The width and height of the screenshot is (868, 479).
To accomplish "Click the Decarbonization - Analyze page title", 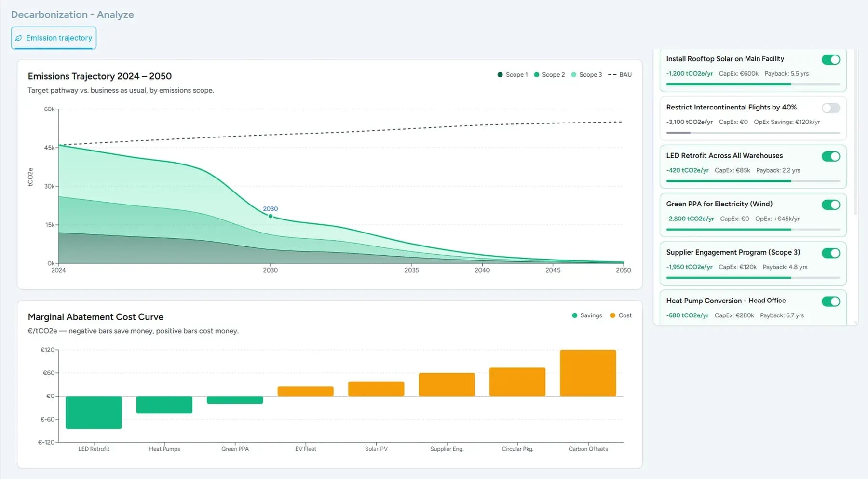I will point(72,14).
